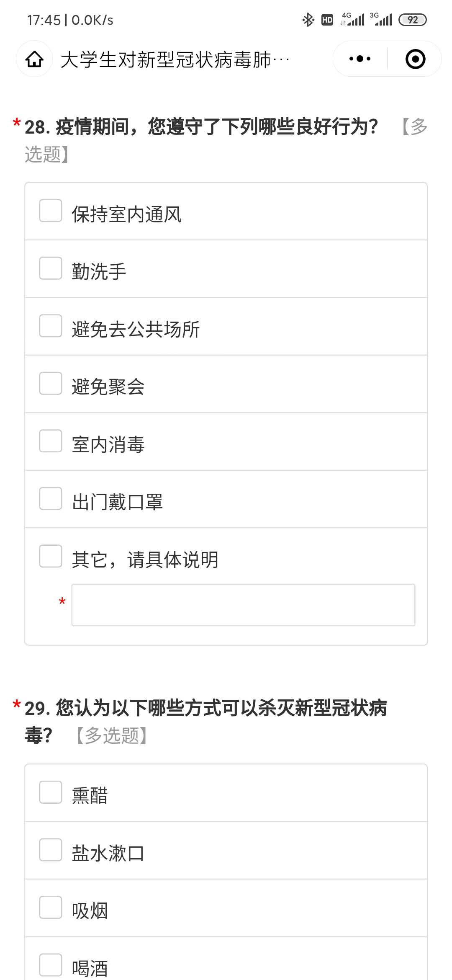Check the 保持室内通风 option

click(51, 210)
